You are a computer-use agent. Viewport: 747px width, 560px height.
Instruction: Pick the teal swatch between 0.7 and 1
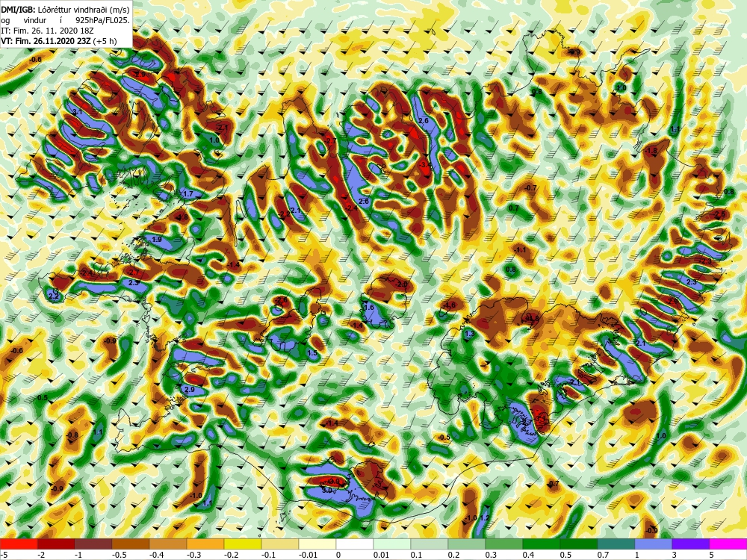(616, 544)
